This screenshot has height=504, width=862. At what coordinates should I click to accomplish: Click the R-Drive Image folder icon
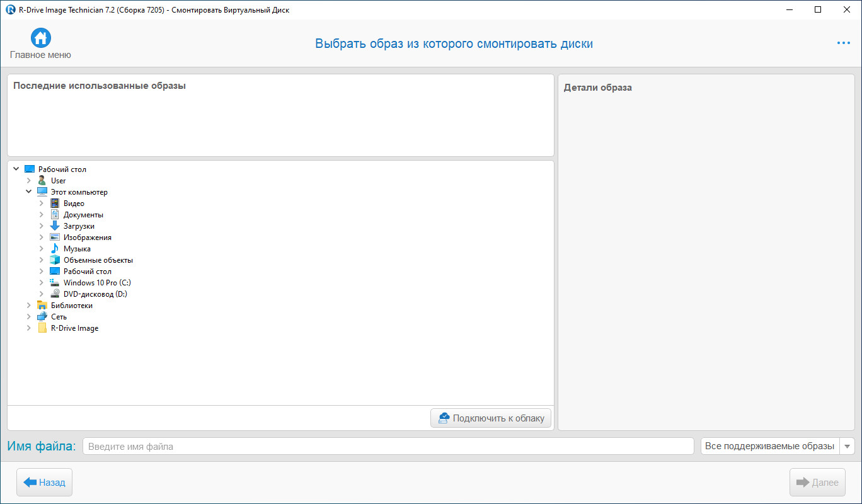[42, 328]
